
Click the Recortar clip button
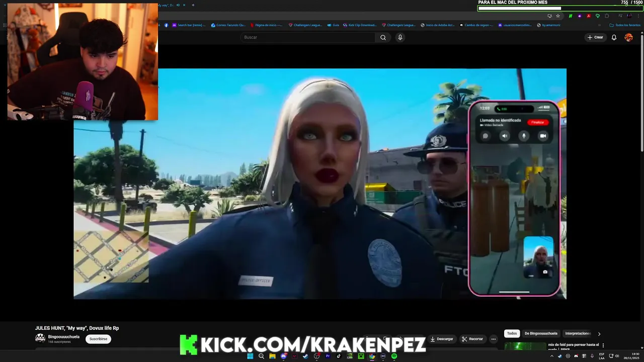(x=472, y=339)
